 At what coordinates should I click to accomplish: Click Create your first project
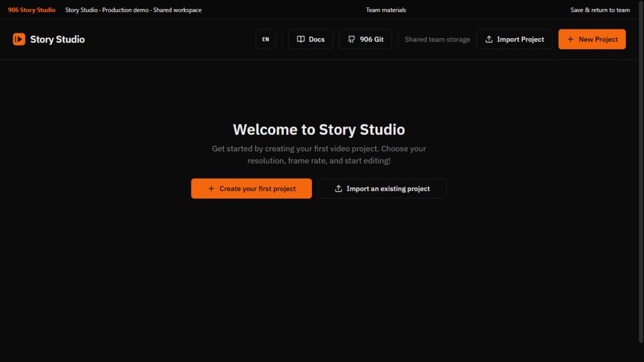point(251,188)
